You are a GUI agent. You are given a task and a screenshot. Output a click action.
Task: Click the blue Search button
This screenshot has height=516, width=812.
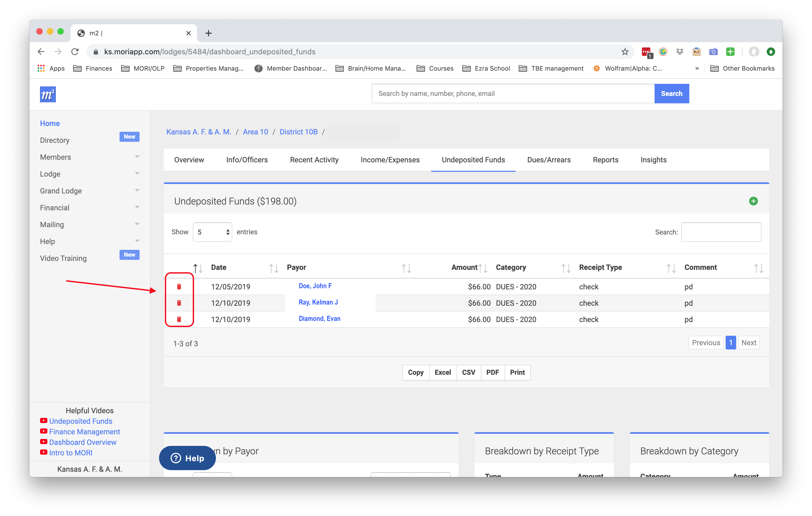pos(671,94)
